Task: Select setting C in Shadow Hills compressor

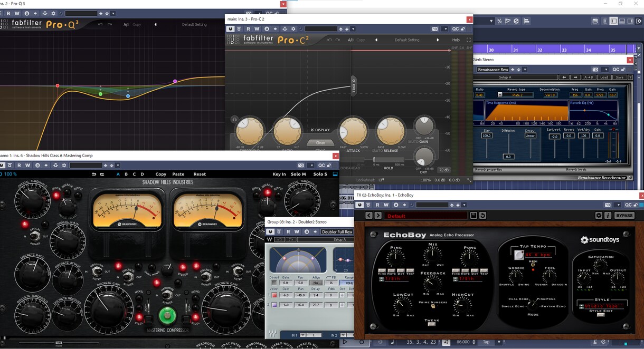Action: coord(134,174)
